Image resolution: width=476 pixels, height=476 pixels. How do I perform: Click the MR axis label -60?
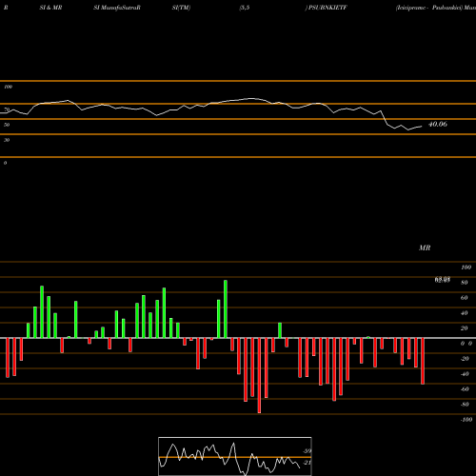465,389
